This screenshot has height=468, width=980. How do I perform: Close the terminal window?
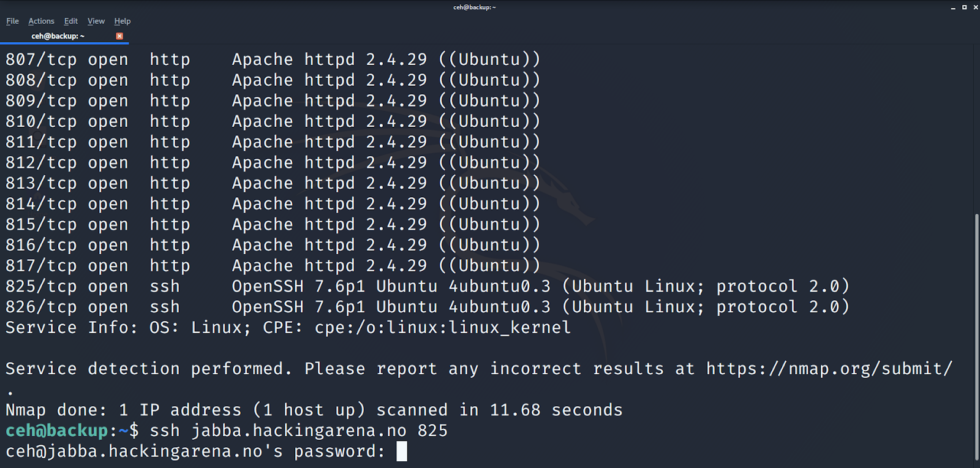pos(975,7)
